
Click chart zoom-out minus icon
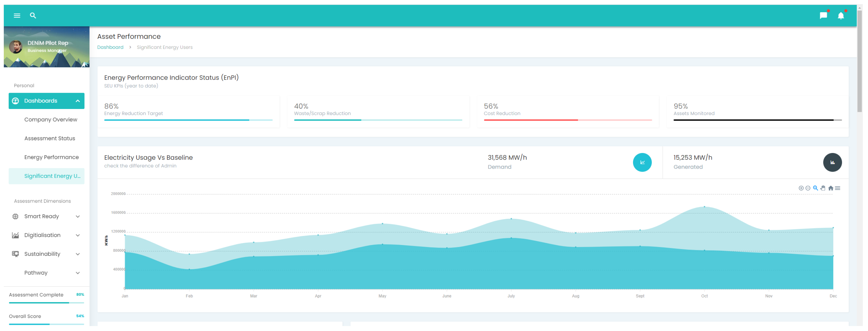[808, 189]
